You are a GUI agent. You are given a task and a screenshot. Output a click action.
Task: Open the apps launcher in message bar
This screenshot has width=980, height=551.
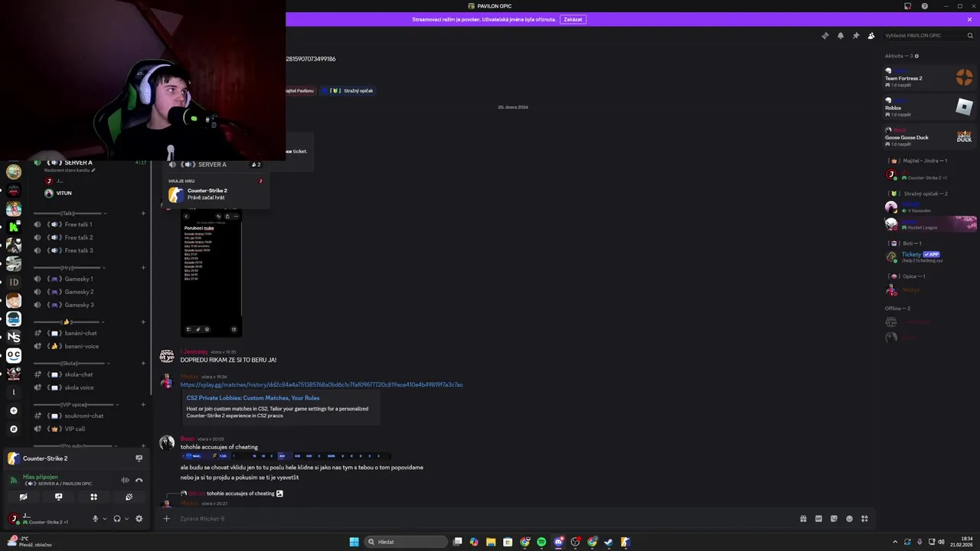pyautogui.click(x=864, y=518)
